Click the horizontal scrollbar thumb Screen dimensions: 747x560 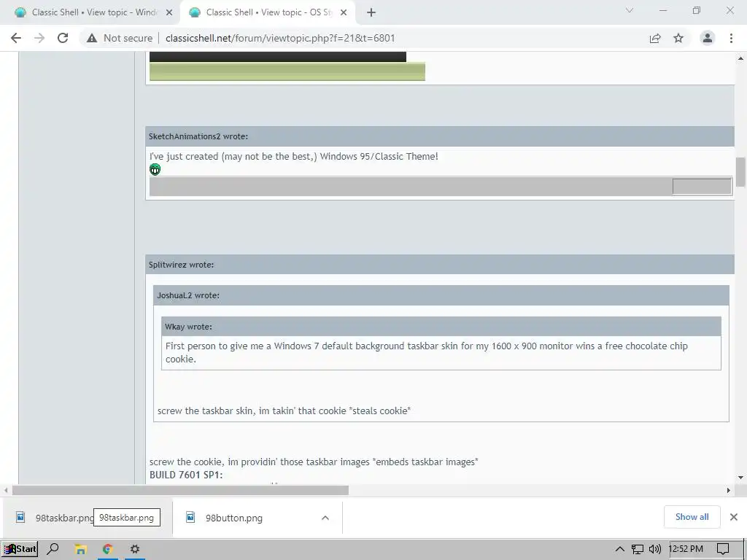(x=180, y=490)
